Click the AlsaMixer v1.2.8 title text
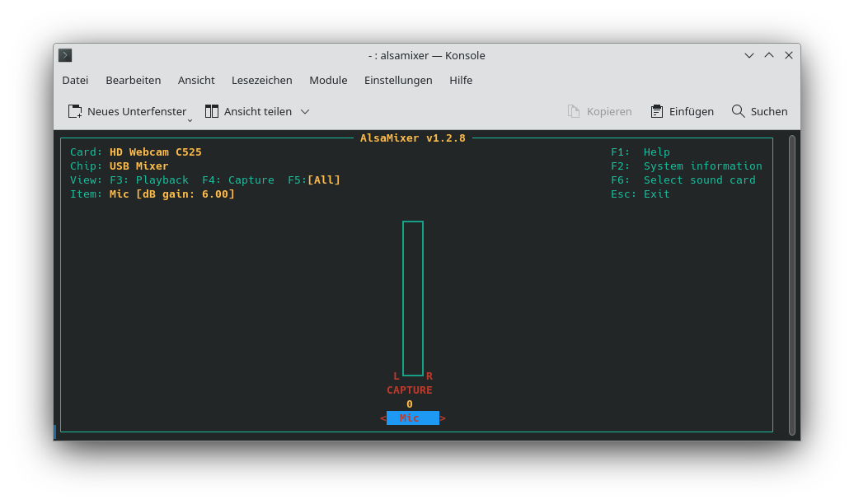This screenshot has height=504, width=854. coord(412,138)
